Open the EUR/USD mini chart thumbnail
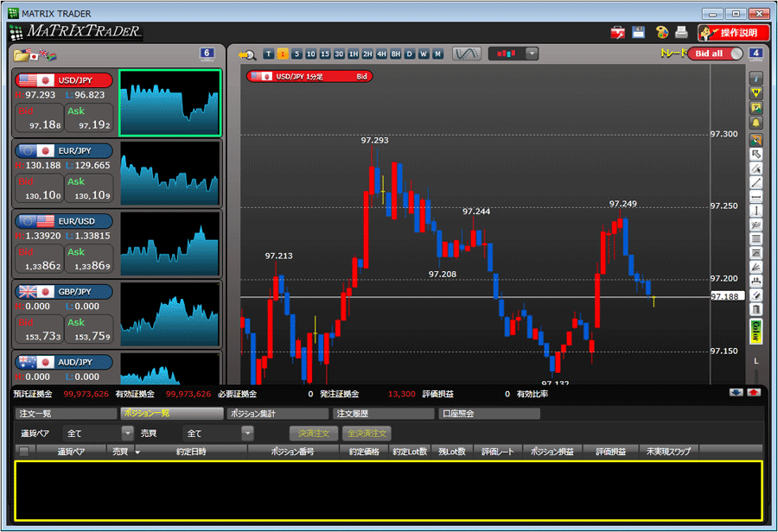 [169, 244]
